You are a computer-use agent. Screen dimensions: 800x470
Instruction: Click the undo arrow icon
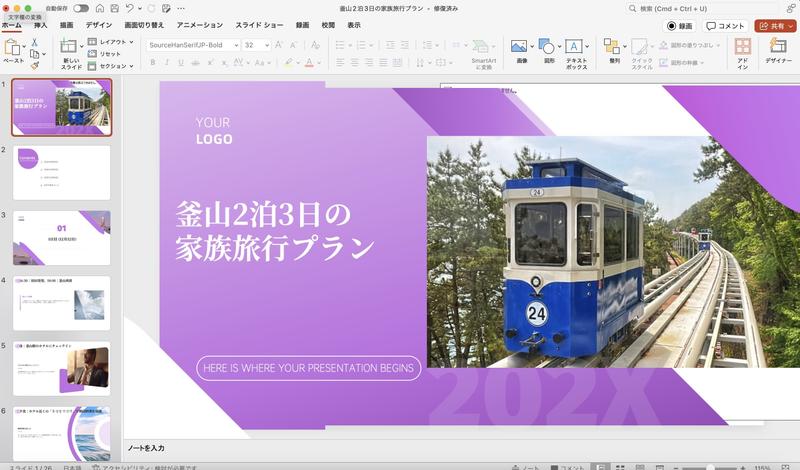pyautogui.click(x=131, y=8)
